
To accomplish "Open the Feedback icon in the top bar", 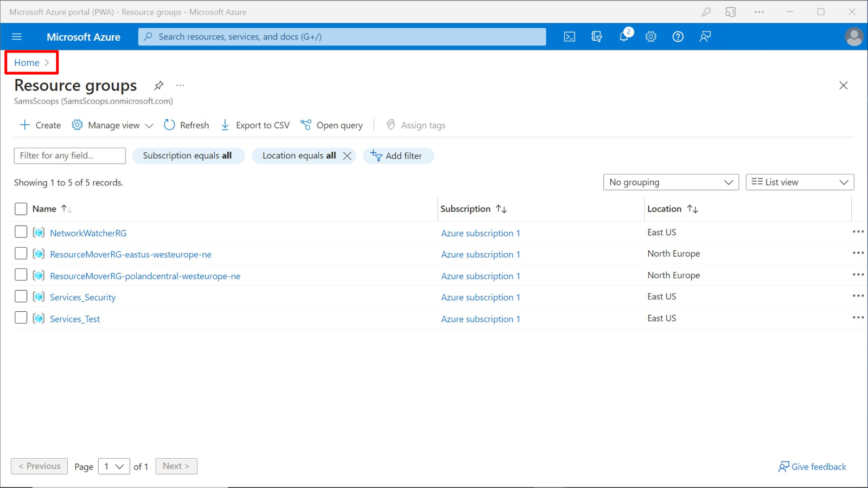I will 705,37.
